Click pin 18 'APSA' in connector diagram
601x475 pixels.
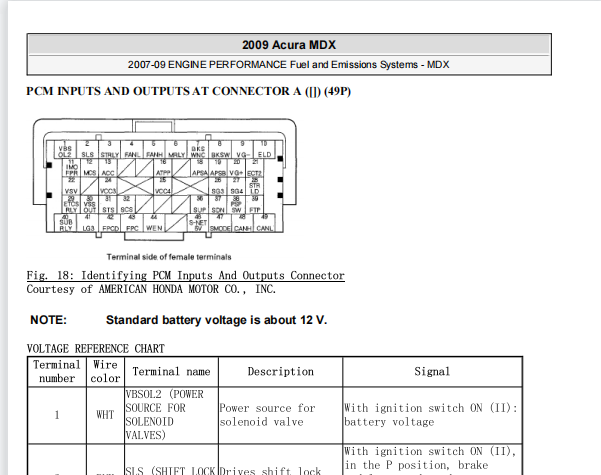click(x=200, y=168)
